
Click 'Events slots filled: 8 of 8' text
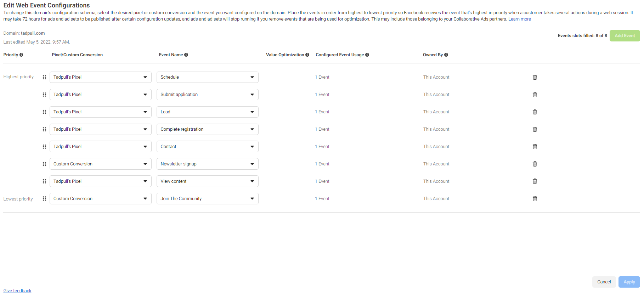click(x=582, y=36)
